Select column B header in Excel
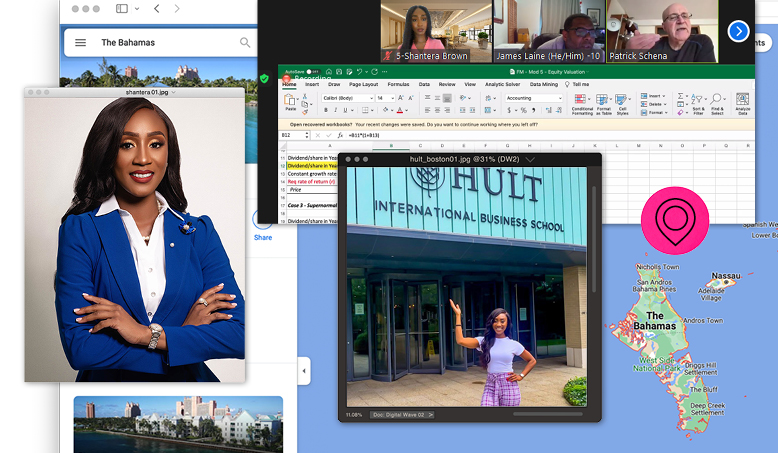778x453 pixels. point(391,146)
